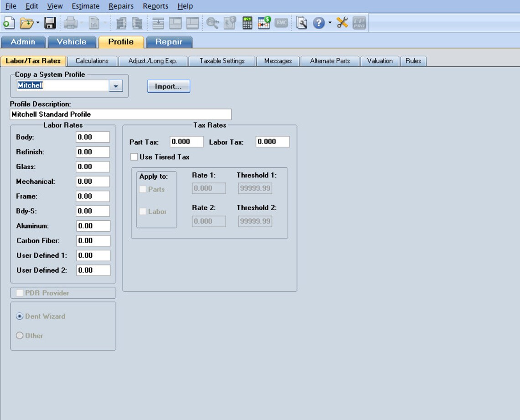This screenshot has width=520, height=420.
Task: Open Help using the question mark icon
Action: 319,23
